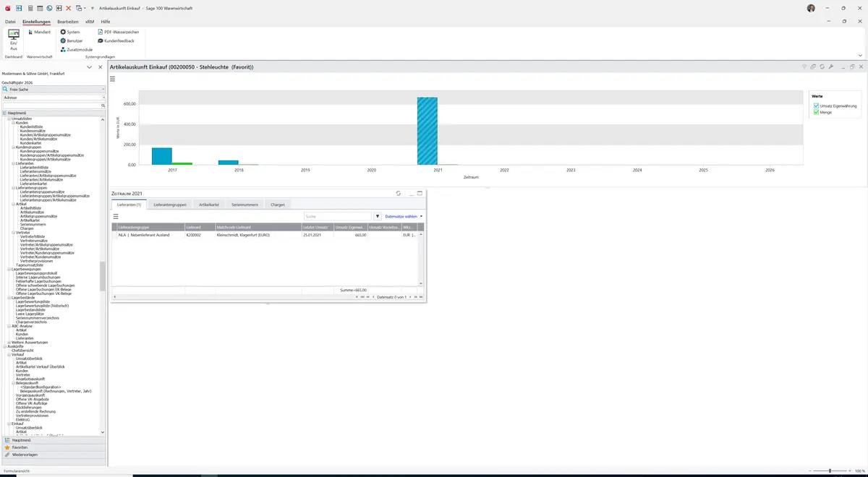
Task: Open PDF-Wasserzeichen option
Action: coord(119,32)
